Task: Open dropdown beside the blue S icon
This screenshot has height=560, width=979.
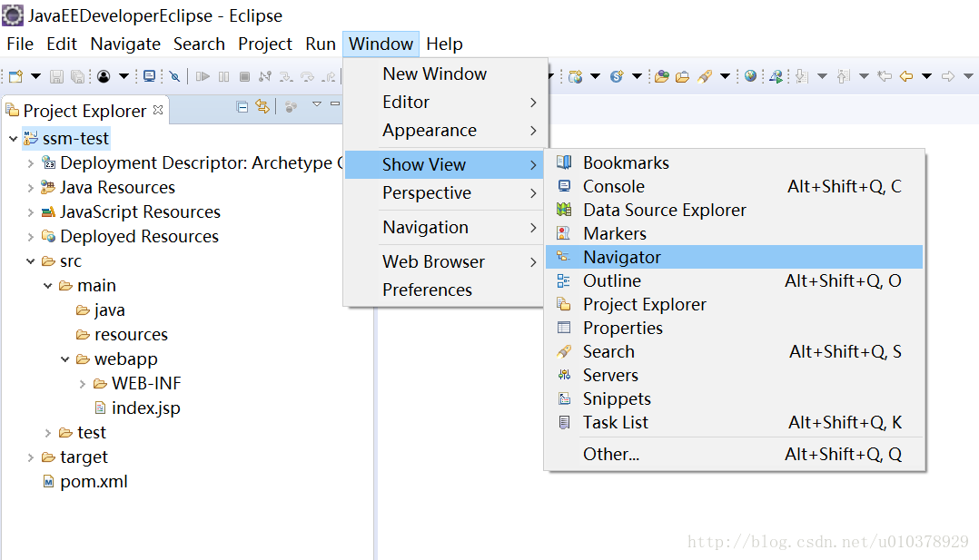Action: point(637,77)
